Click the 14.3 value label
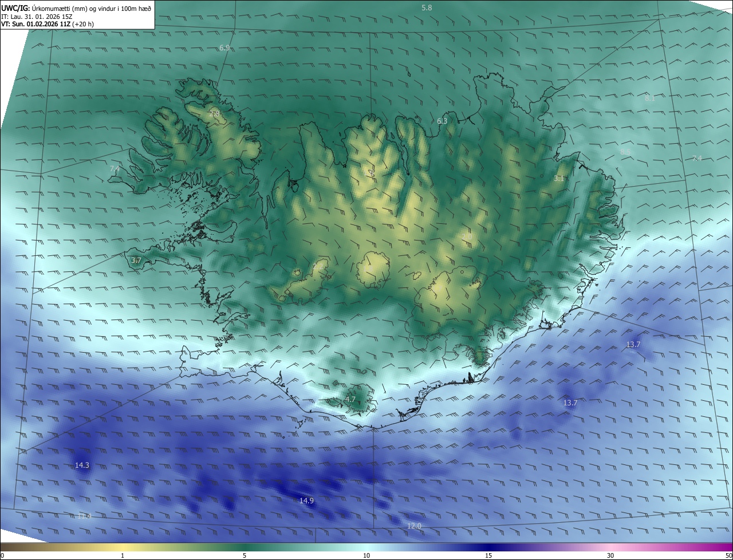Viewport: 733px width, 560px height. (x=82, y=465)
